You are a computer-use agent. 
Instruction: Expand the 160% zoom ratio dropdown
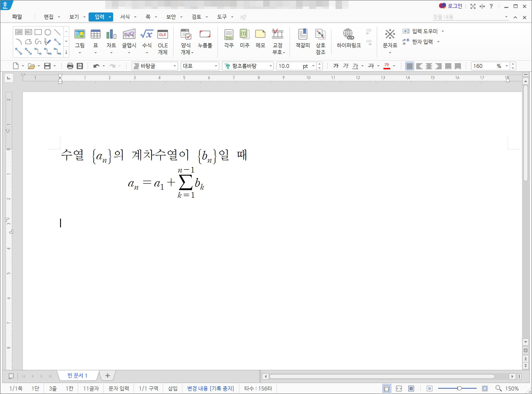coord(507,66)
